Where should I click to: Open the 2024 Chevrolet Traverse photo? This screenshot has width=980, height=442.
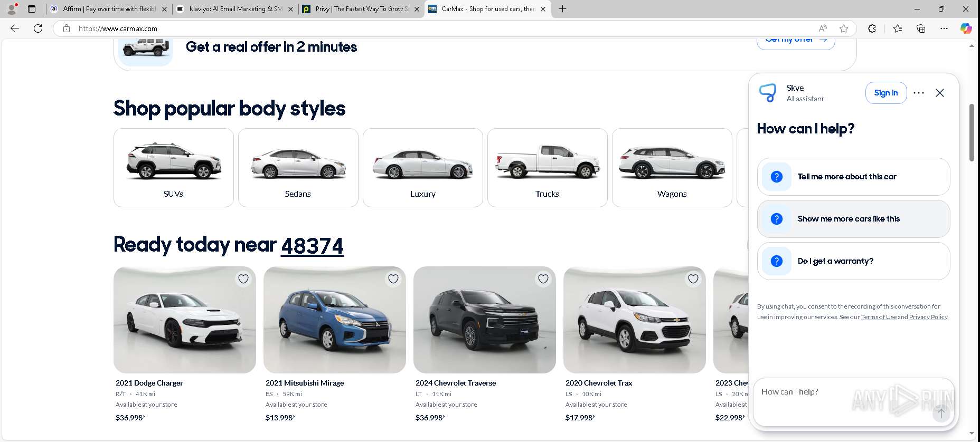485,320
